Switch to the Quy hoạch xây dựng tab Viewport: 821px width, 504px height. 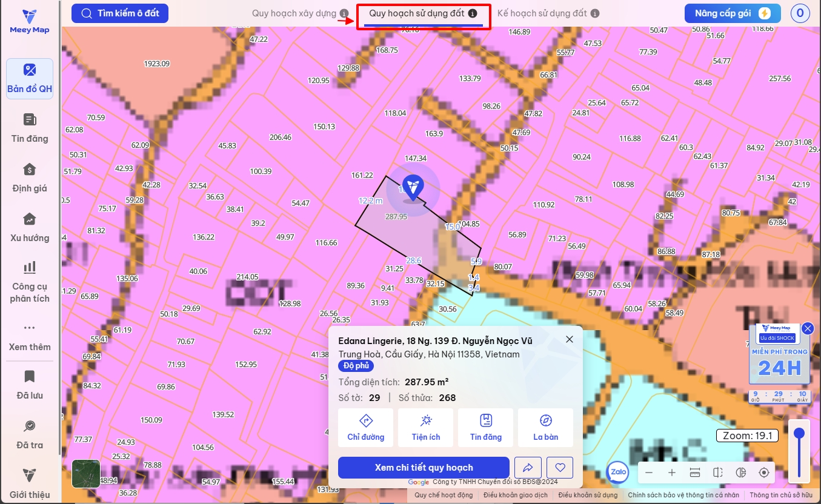(295, 13)
